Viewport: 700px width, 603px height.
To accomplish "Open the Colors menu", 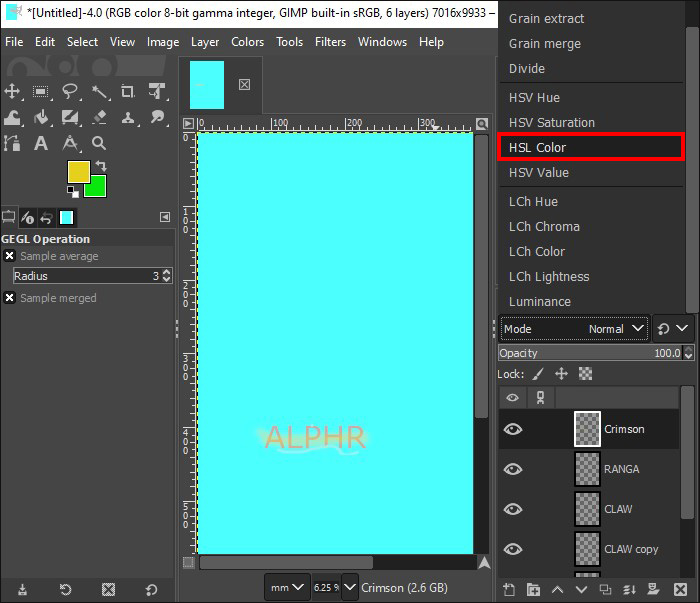I will [x=247, y=42].
